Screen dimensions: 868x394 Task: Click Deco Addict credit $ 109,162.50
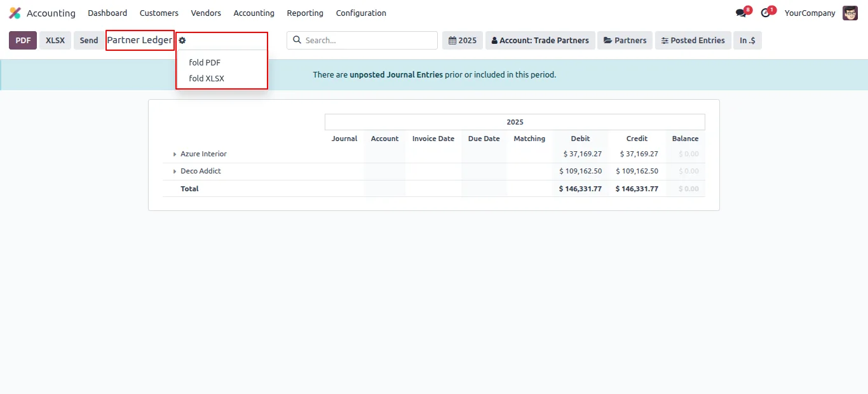click(x=637, y=172)
